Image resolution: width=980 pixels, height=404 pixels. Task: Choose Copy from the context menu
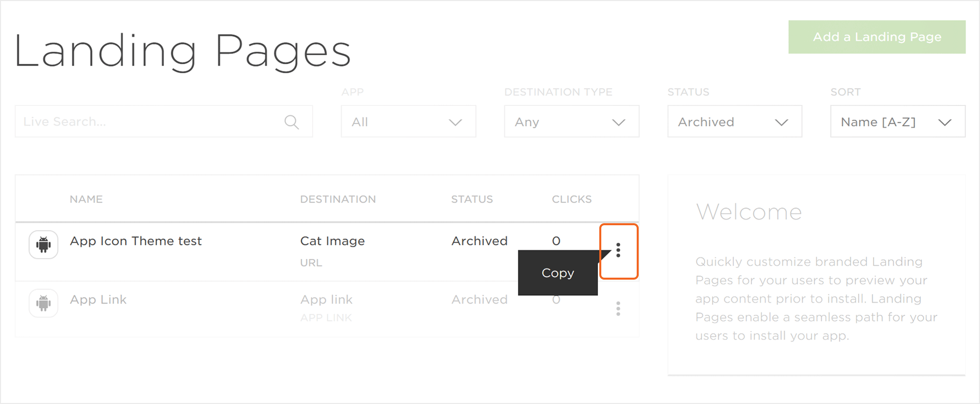(557, 273)
